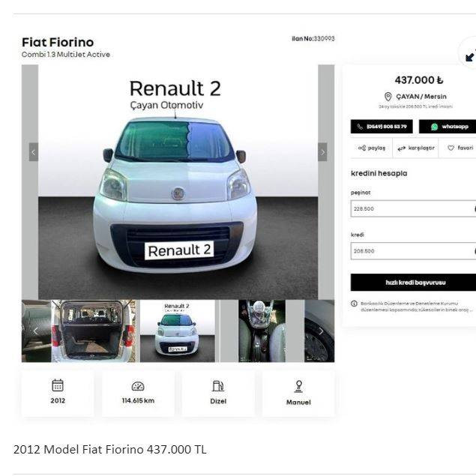Click the speedometer icon above 114.615 km
Screen dimensions: 476x476
138,386
